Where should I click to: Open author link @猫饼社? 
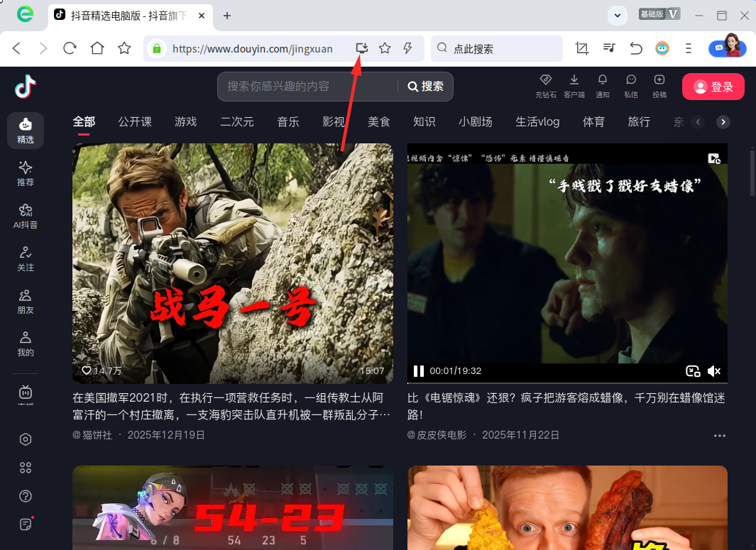coord(92,435)
